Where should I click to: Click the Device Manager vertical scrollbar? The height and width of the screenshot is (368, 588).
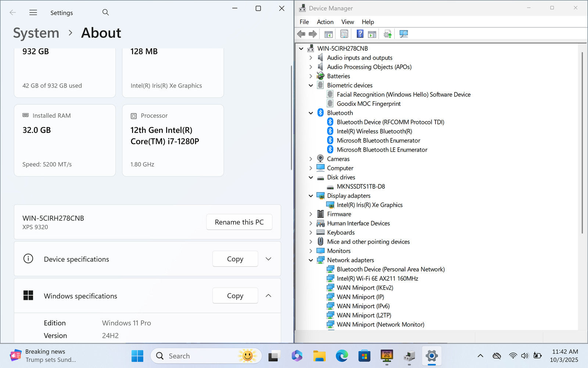(582, 147)
